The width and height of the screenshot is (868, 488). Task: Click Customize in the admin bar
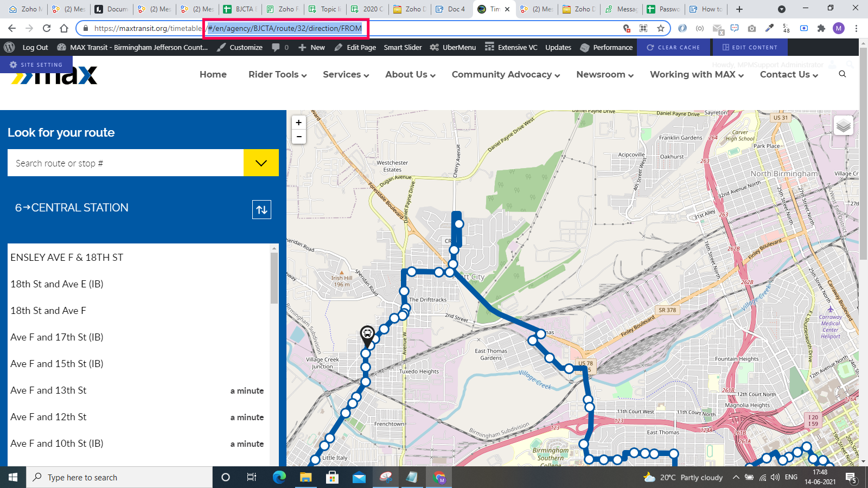pos(240,47)
